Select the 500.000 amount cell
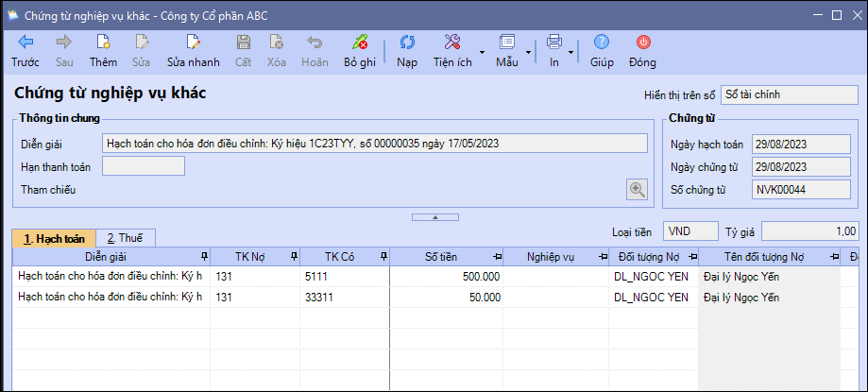This screenshot has height=392, width=868. pyautogui.click(x=446, y=277)
